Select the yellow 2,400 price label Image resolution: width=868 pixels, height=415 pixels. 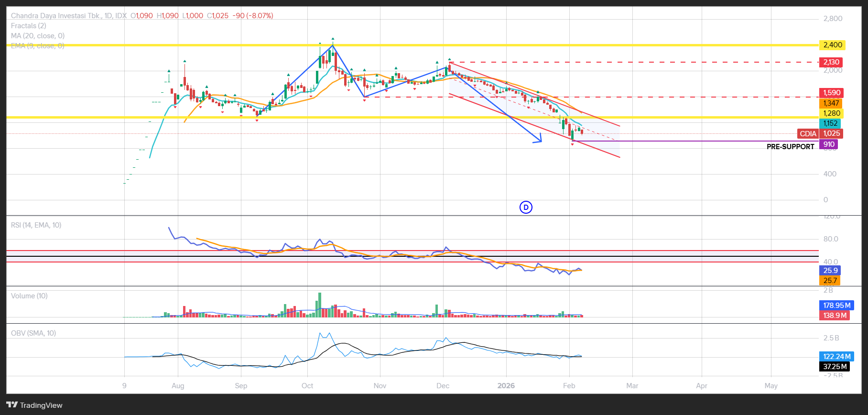[832, 45]
